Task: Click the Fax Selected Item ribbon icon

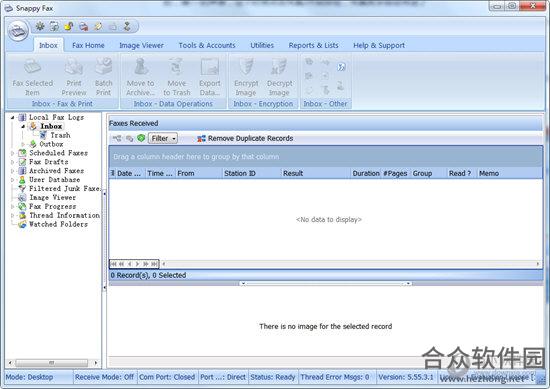Action: coord(33,66)
